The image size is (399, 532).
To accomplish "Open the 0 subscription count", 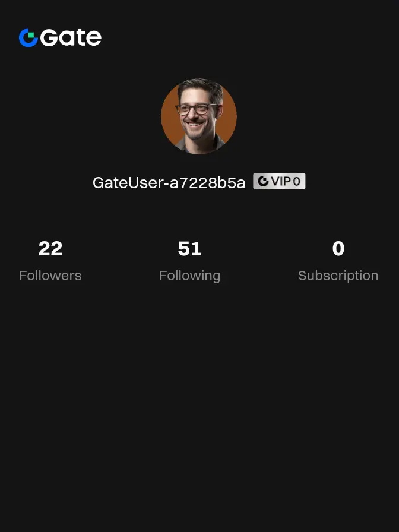I will click(338, 248).
